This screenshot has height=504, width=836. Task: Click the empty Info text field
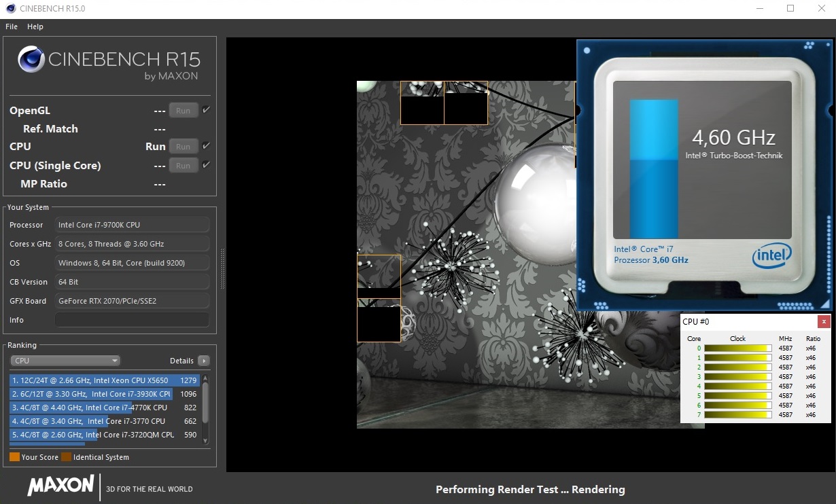pos(132,320)
